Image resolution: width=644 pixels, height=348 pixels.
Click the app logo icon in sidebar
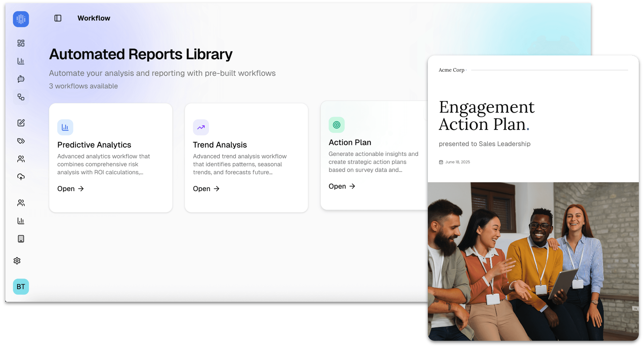(x=21, y=19)
